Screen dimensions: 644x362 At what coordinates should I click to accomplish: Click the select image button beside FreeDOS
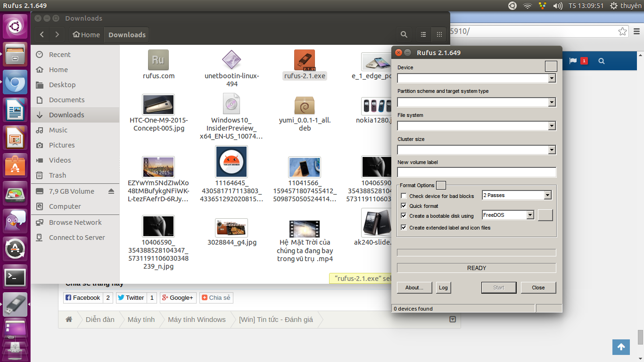[x=545, y=215]
